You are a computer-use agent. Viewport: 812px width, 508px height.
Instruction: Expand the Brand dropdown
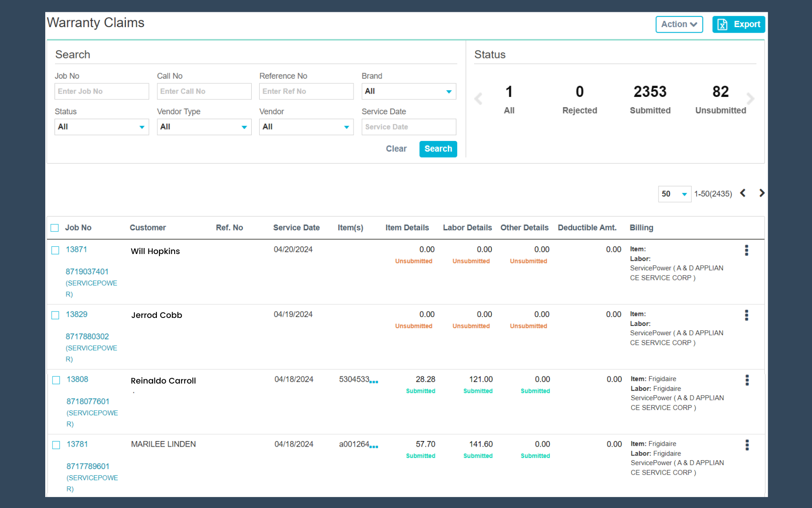click(409, 91)
